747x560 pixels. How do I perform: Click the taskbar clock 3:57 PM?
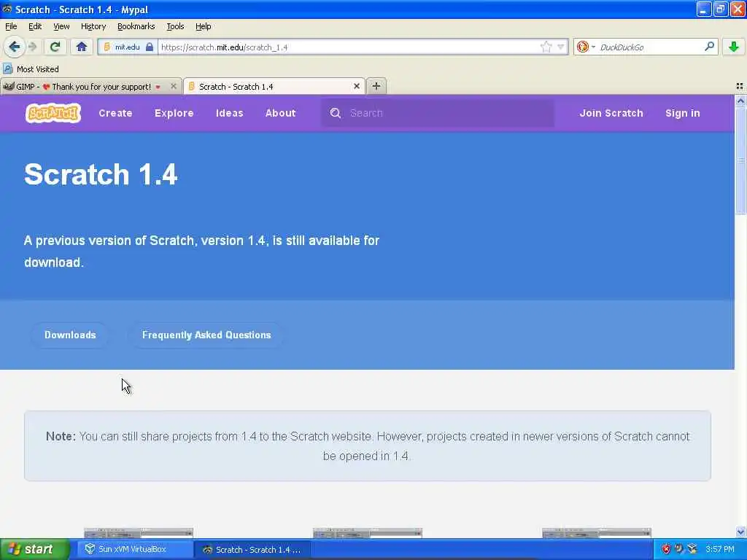pyautogui.click(x=719, y=549)
